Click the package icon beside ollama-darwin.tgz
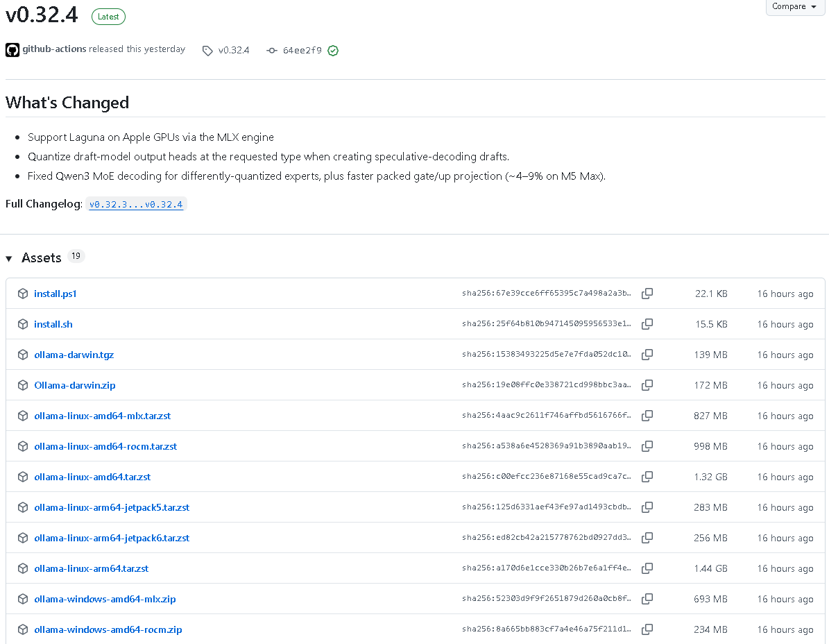This screenshot has height=644, width=829. (23, 355)
